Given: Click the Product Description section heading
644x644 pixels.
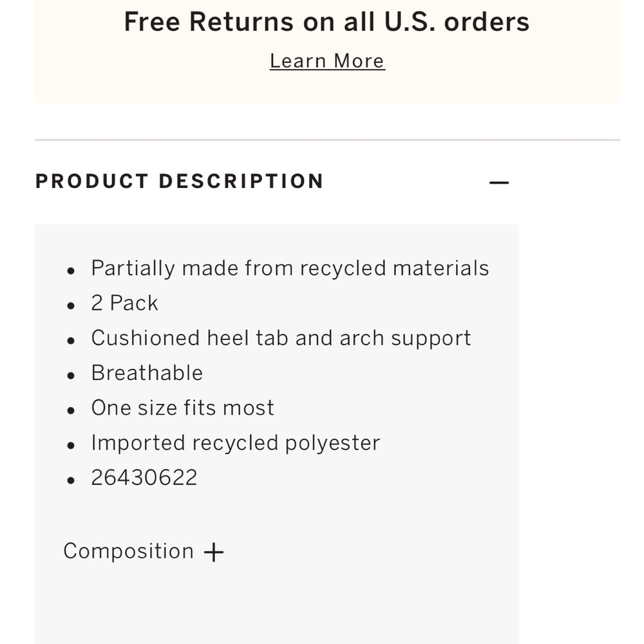Looking at the screenshot, I should pyautogui.click(x=179, y=182).
